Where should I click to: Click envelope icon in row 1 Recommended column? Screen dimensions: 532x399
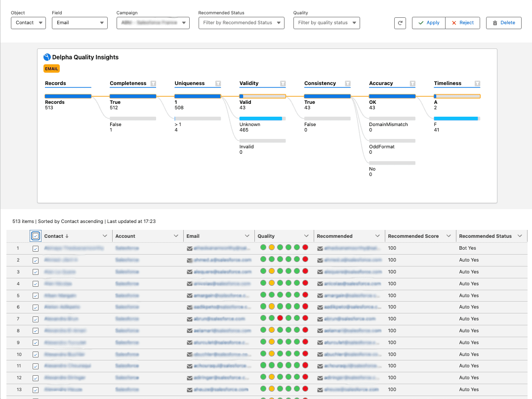(x=320, y=249)
